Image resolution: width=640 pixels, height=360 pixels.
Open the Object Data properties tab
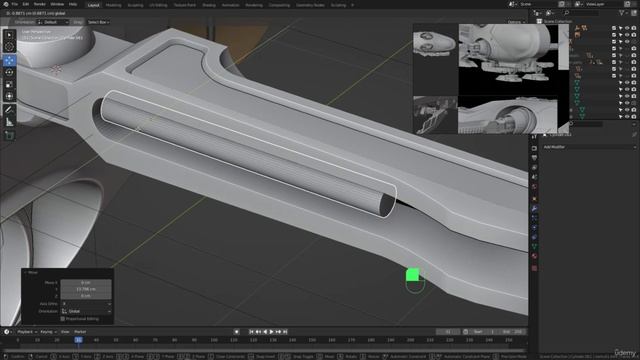534,247
